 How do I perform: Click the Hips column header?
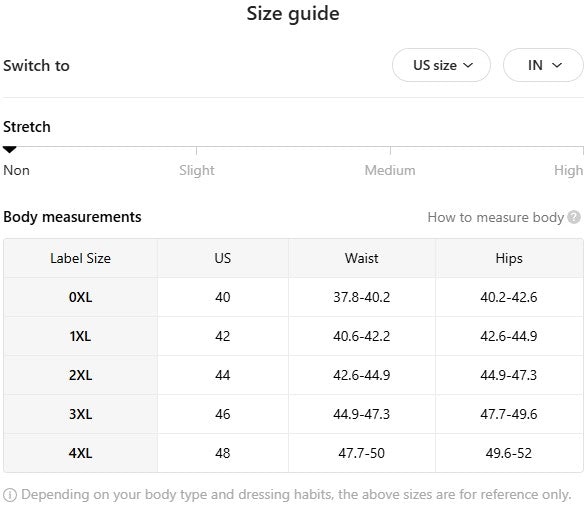(x=509, y=258)
